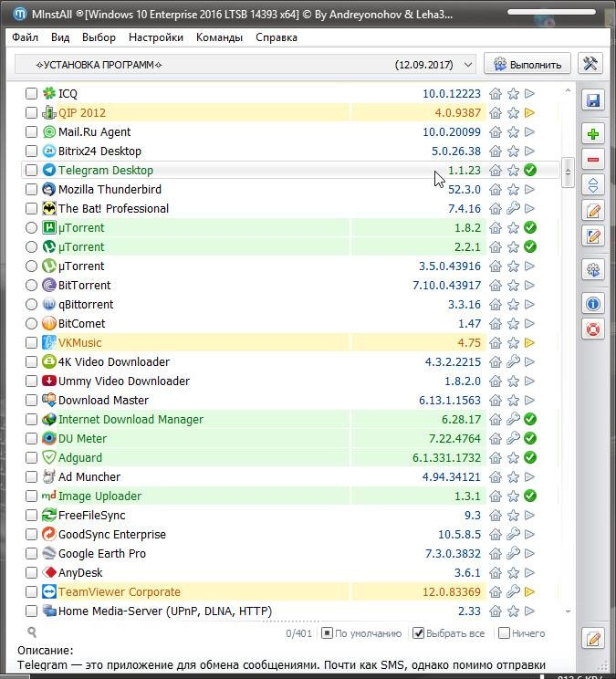Check the ICQ checkbox
Screen dimensions: 616x679
pyautogui.click(x=31, y=93)
